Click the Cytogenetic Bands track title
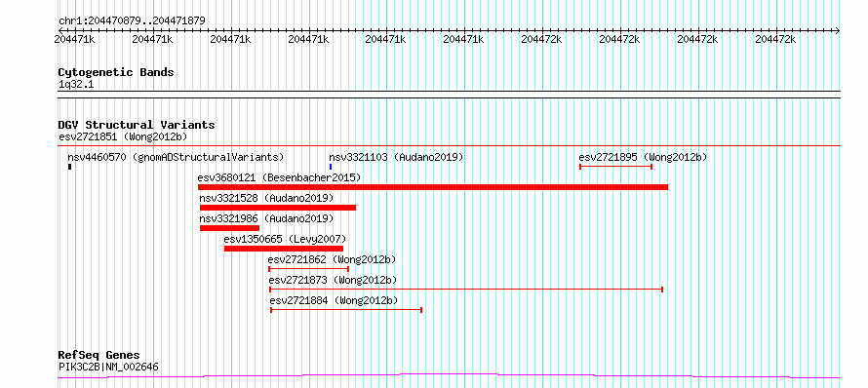 point(116,72)
